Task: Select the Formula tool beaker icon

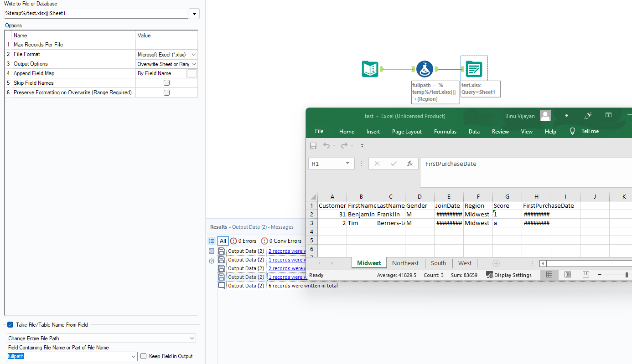Action: click(425, 69)
